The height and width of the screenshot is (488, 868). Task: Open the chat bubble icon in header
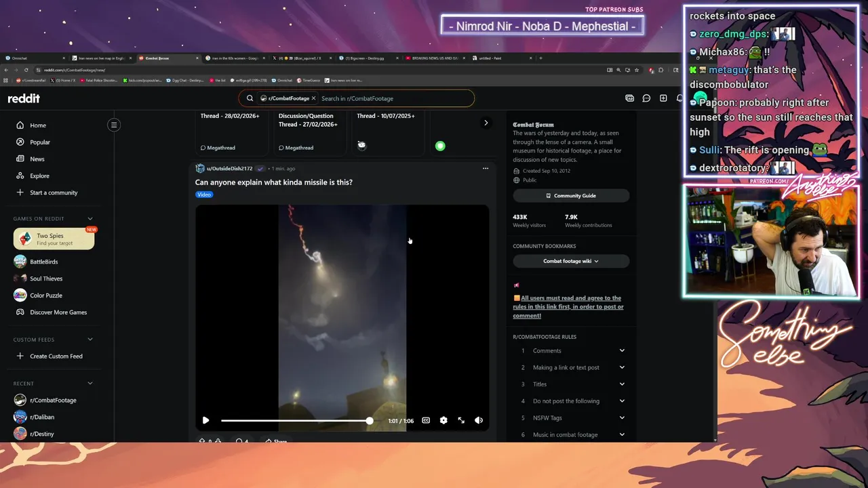click(646, 98)
